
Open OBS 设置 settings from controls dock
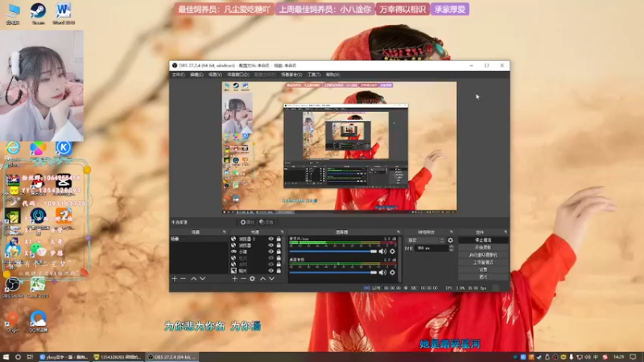click(x=483, y=269)
